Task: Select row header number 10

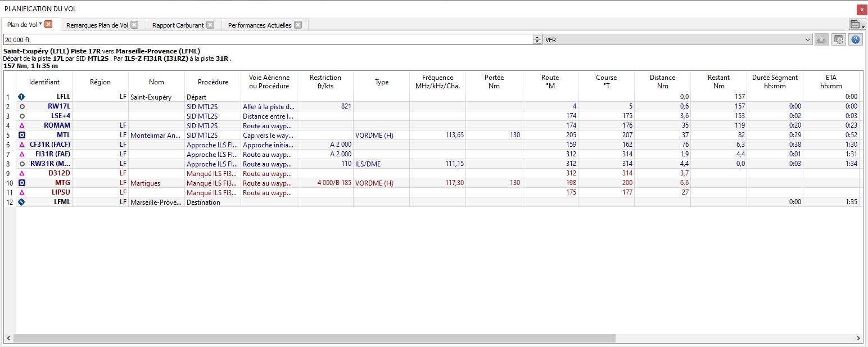Action: point(8,183)
